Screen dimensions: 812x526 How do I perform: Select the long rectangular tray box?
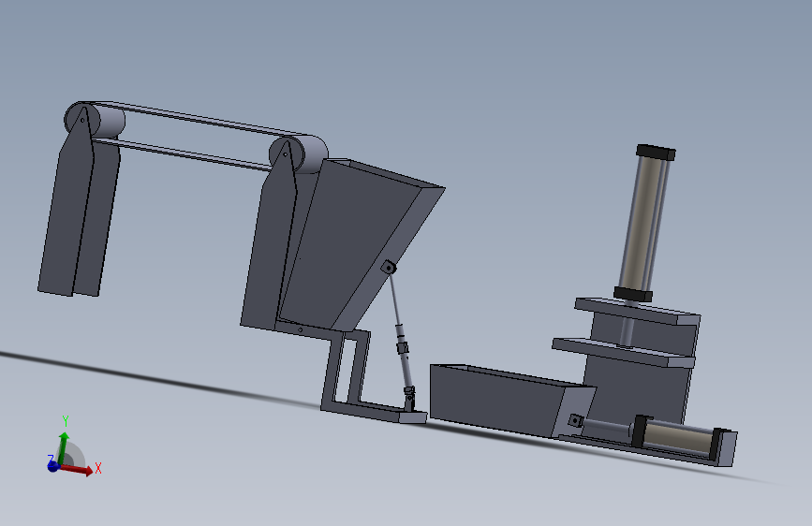pyautogui.click(x=497, y=402)
